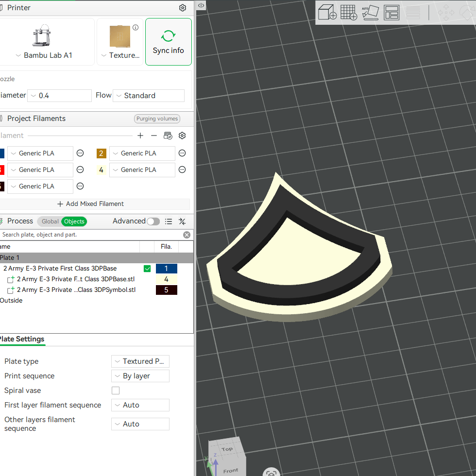The image size is (476, 476).
Task: Expand the Plate type dropdown
Action: 140,361
